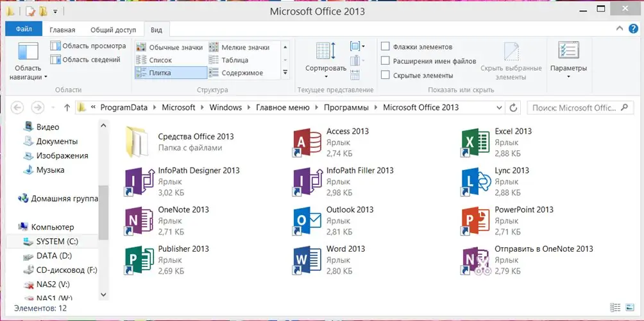This screenshot has width=644, height=321.
Task: Switch to the Вид tab
Action: [x=157, y=30]
